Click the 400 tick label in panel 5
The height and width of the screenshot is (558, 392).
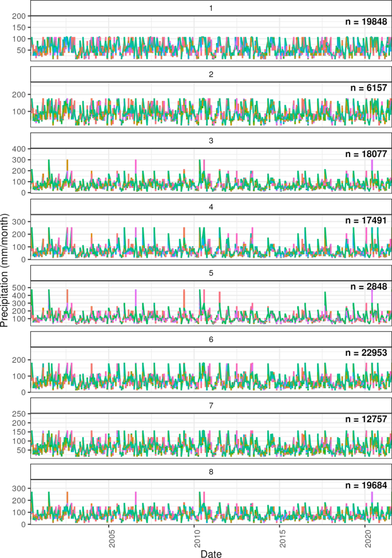(19, 296)
